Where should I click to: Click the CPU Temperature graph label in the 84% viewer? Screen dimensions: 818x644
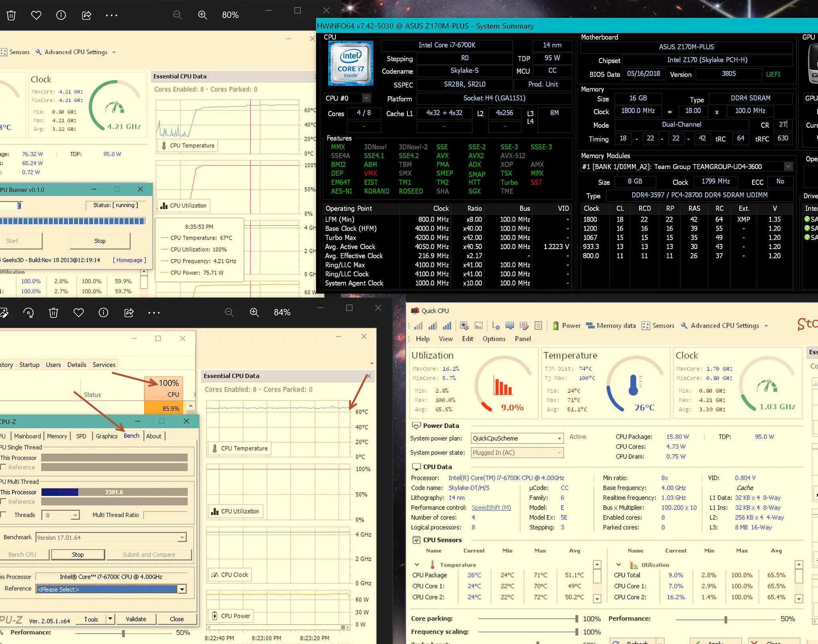(x=239, y=448)
